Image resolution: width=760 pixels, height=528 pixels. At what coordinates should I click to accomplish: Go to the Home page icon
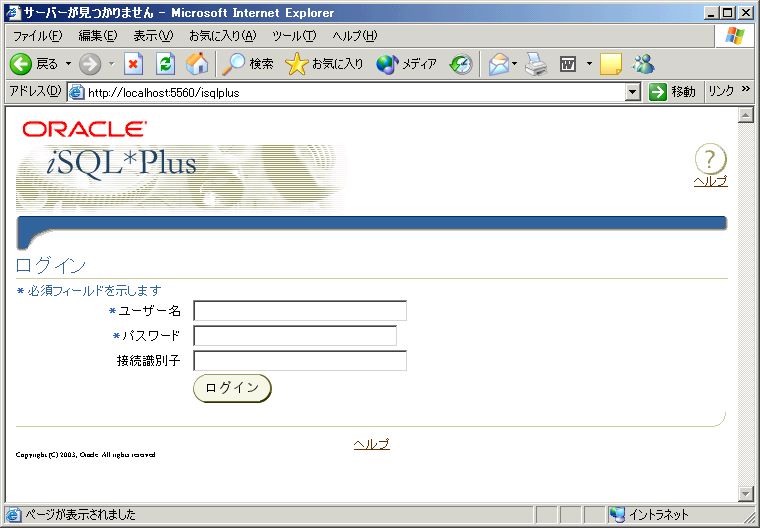click(197, 64)
